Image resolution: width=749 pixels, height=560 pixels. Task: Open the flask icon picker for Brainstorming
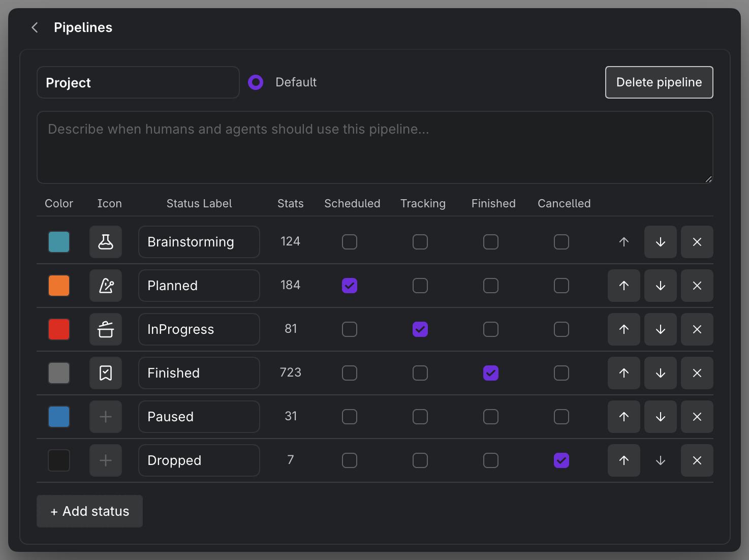click(106, 242)
